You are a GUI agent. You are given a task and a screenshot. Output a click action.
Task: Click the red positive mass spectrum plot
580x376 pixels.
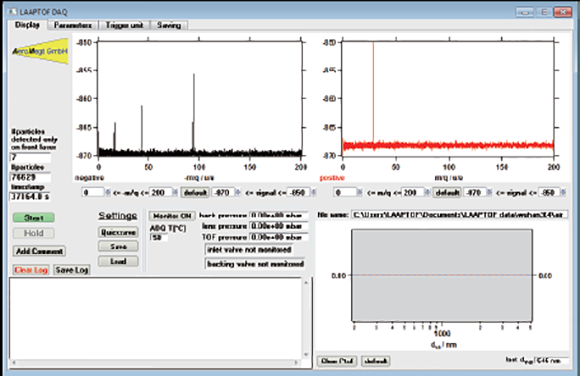click(x=448, y=99)
